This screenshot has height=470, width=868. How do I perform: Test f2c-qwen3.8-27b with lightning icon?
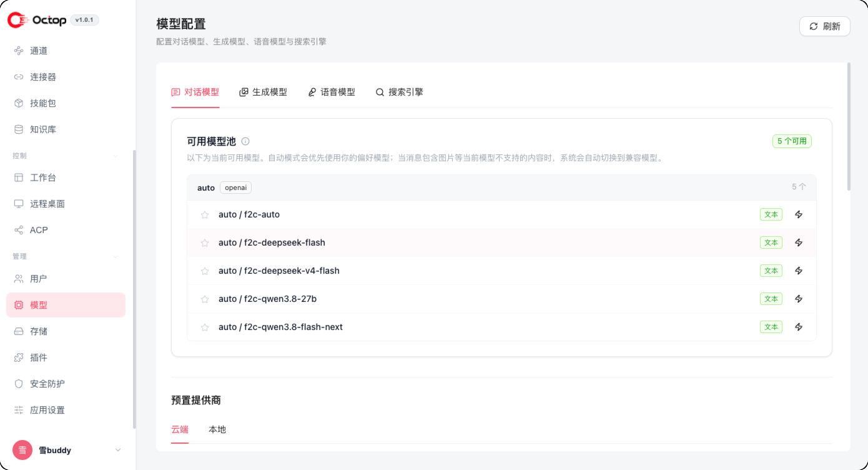click(x=799, y=299)
